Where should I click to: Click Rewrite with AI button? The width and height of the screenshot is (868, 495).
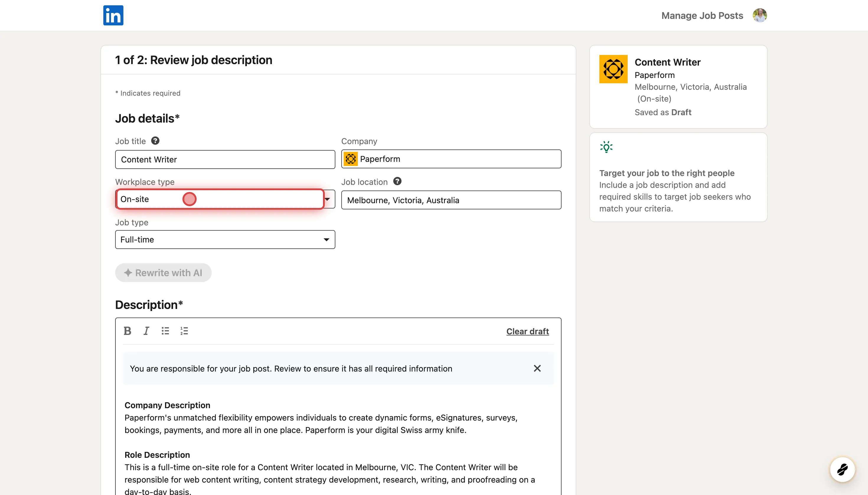pos(163,273)
